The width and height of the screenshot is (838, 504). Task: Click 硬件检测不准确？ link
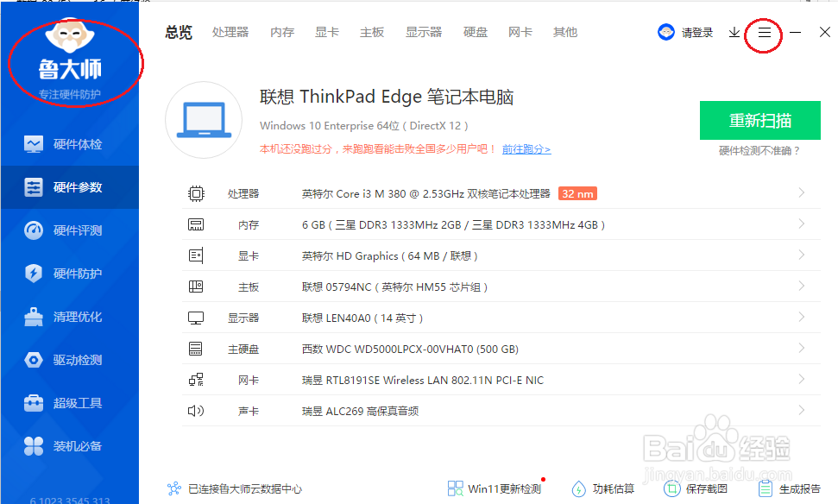pos(759,151)
